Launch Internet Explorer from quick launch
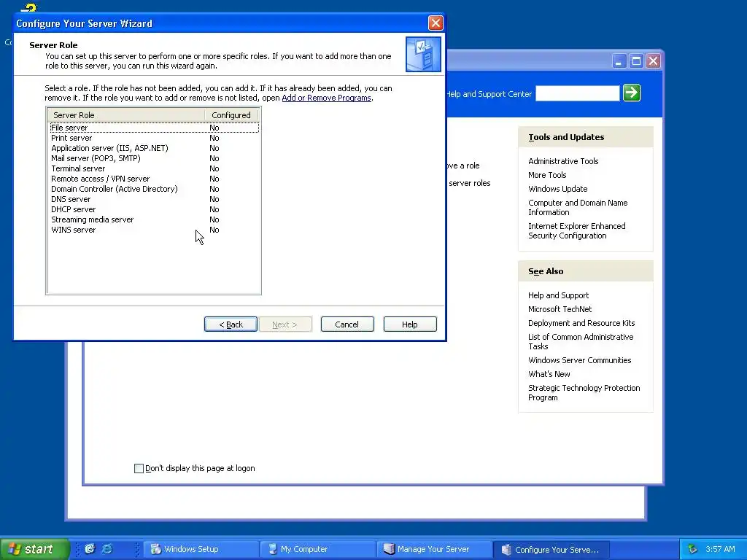The height and width of the screenshot is (560, 747). click(107, 549)
